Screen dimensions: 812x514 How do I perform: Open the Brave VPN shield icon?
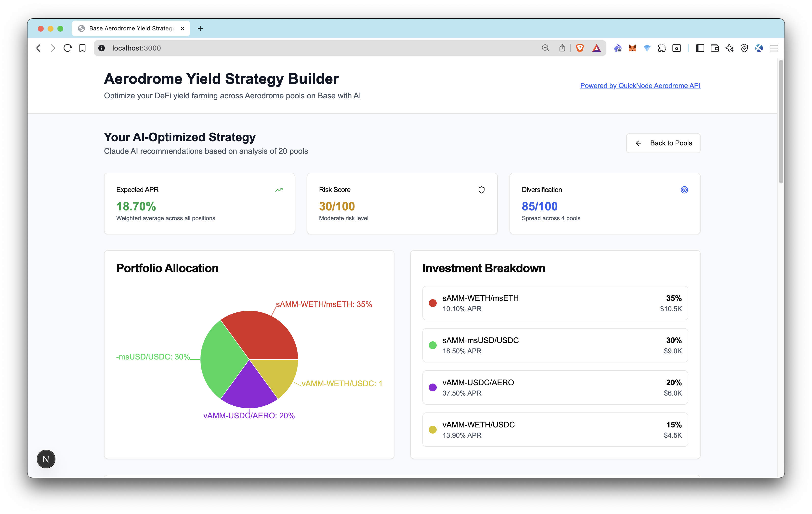point(744,48)
